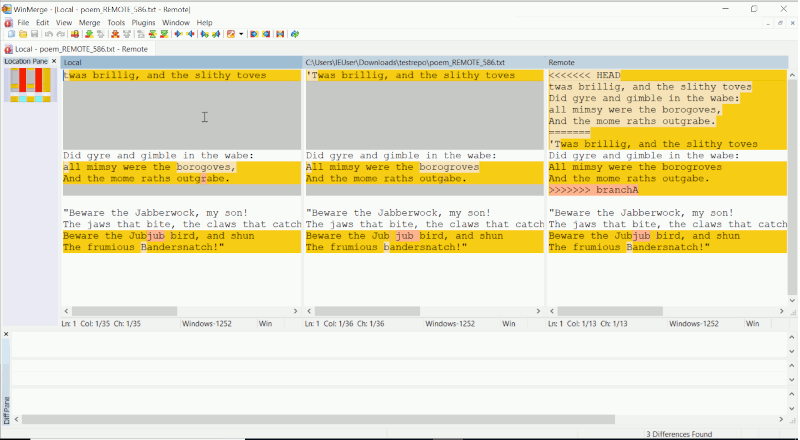Open the Merge menu
Viewport: 800px width, 440px height.
(90, 22)
